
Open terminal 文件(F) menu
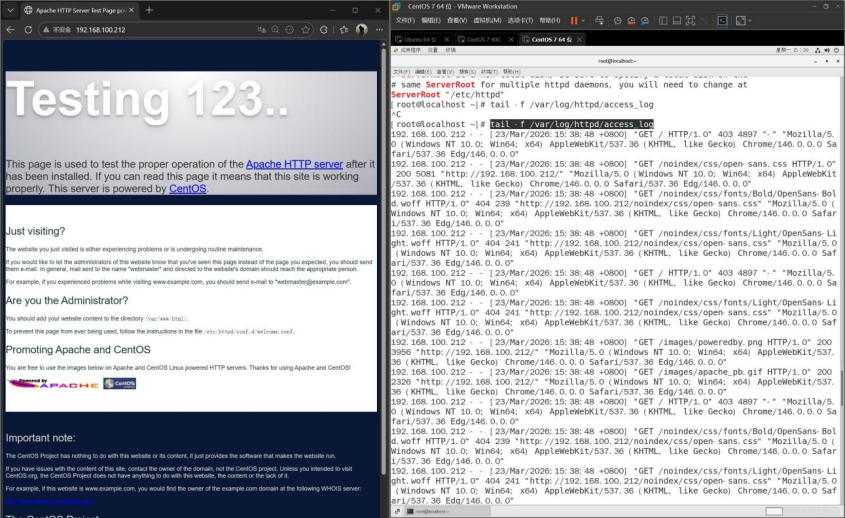(x=401, y=72)
